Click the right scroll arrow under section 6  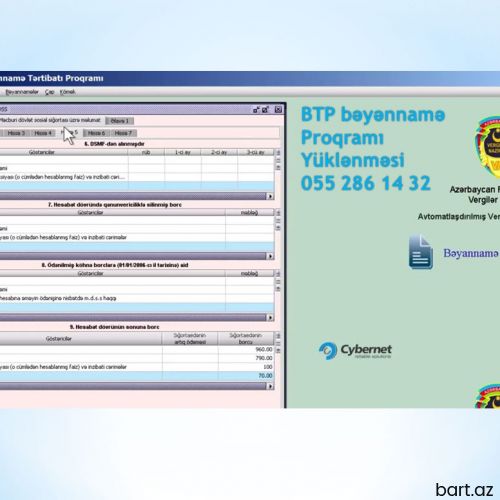(271, 196)
